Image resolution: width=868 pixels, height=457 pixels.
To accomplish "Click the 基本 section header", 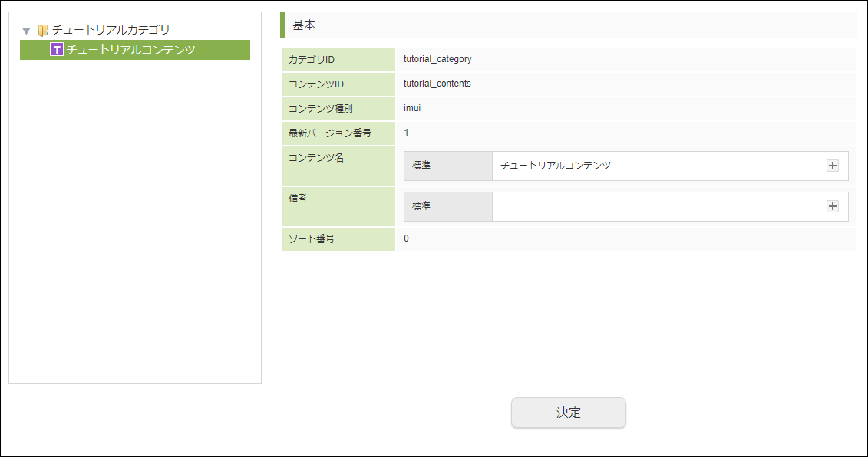I will pyautogui.click(x=569, y=25).
